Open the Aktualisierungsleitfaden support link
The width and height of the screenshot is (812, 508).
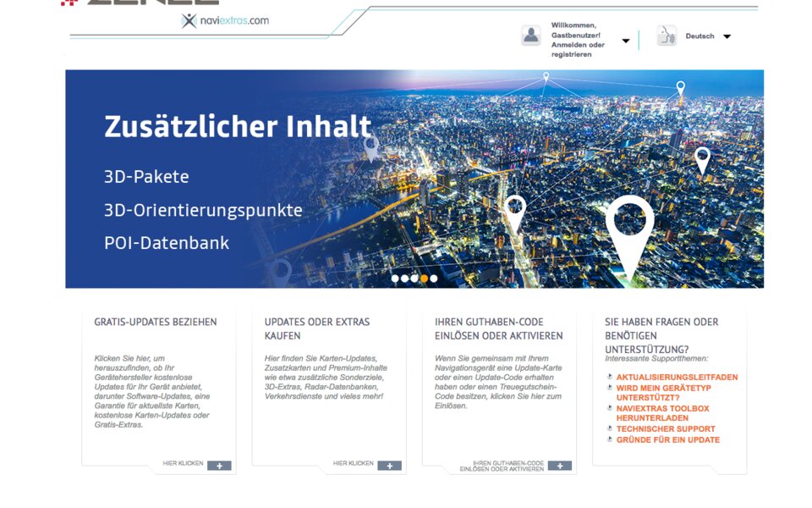click(677, 378)
